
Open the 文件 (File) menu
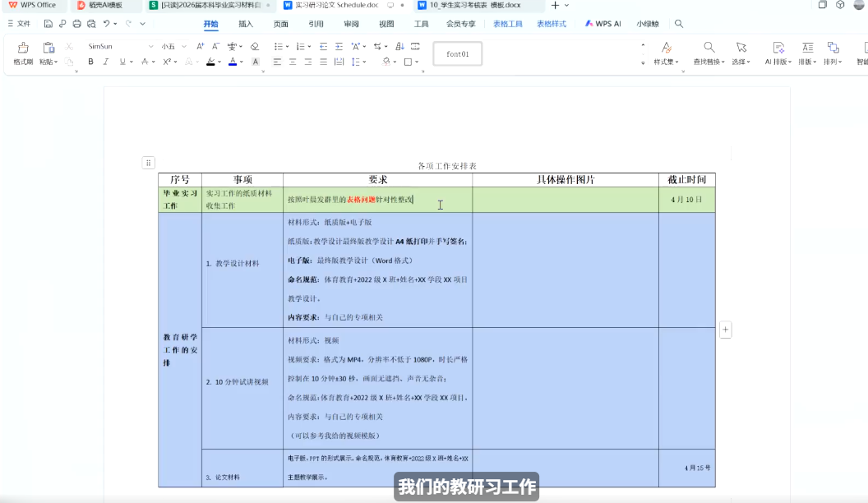19,24
